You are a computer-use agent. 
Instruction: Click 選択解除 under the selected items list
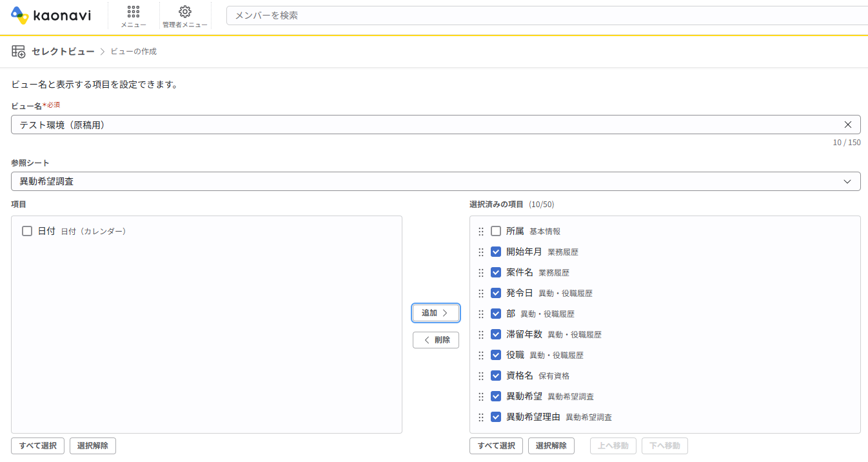551,446
